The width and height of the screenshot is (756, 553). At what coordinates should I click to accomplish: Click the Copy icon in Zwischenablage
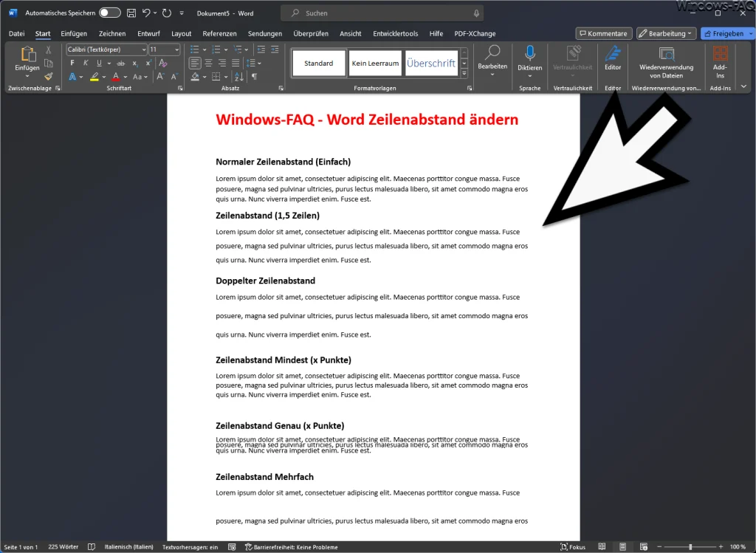click(48, 63)
